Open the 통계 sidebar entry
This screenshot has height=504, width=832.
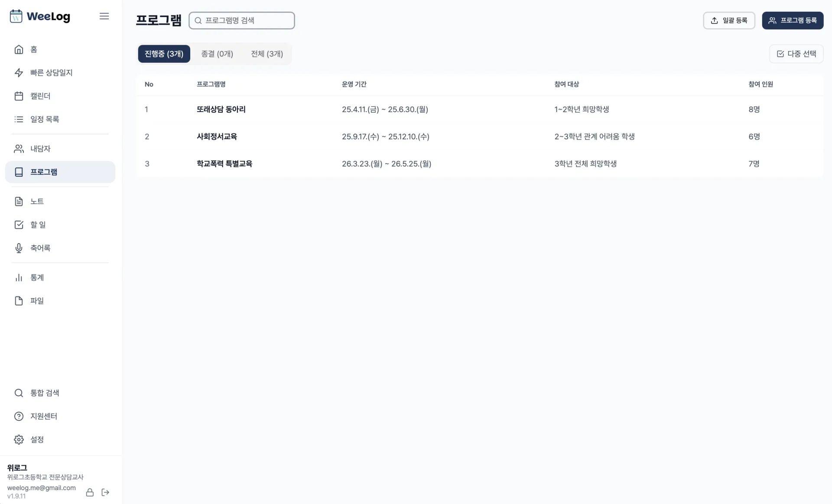(60, 277)
